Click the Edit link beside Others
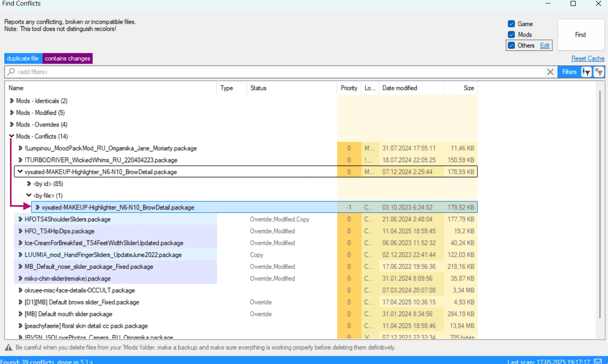This screenshot has width=608, height=364. pyautogui.click(x=545, y=46)
